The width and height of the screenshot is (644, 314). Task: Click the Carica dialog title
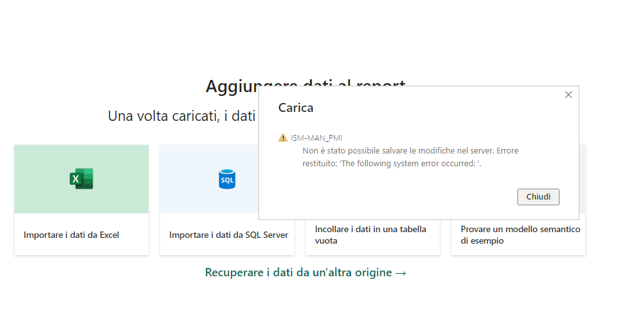point(295,107)
